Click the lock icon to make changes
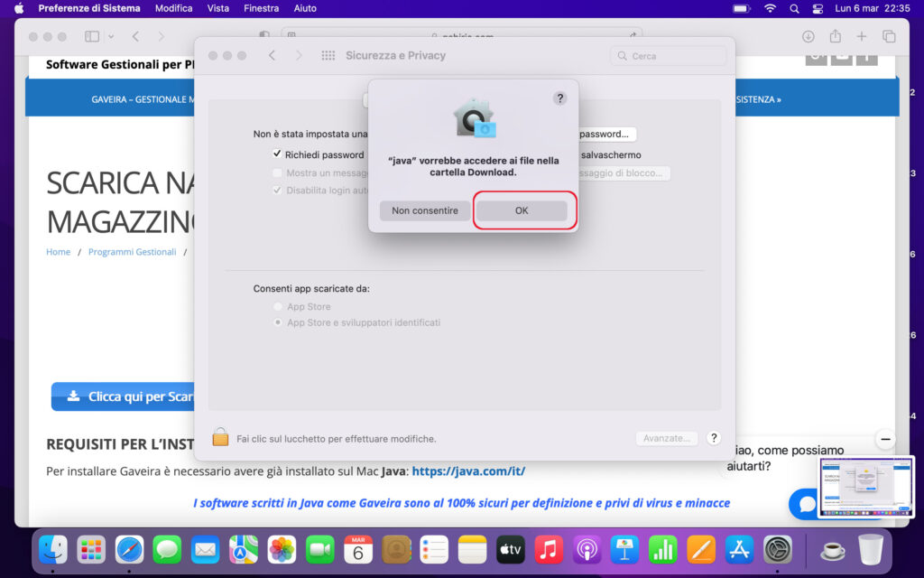 [x=220, y=437]
